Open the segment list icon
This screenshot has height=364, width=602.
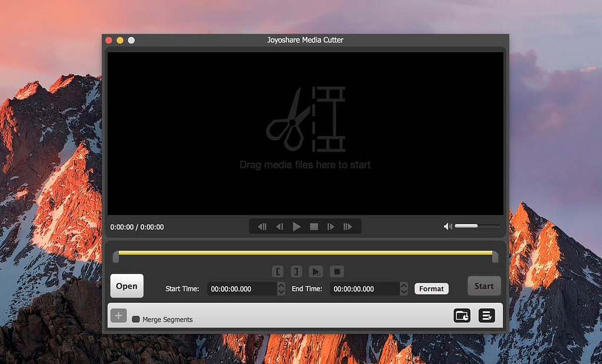click(x=486, y=316)
